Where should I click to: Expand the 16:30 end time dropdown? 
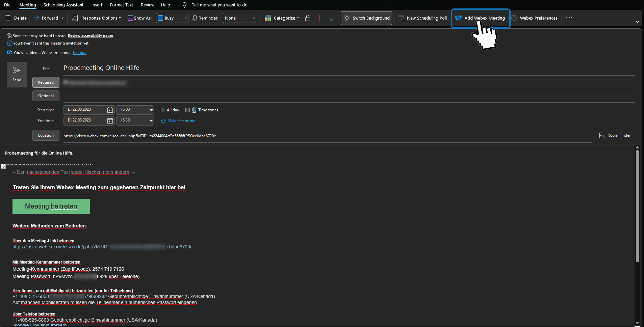point(151,121)
